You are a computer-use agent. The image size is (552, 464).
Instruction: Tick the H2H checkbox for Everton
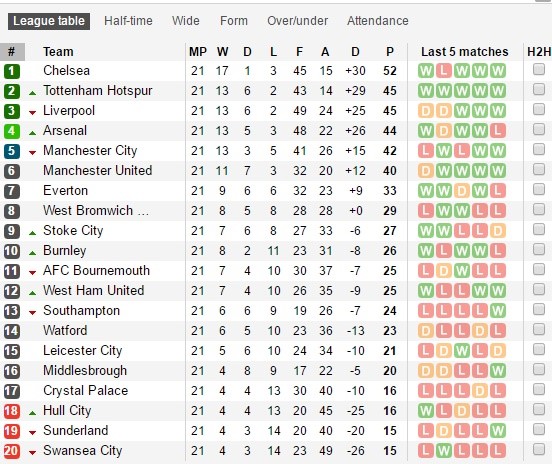click(539, 189)
